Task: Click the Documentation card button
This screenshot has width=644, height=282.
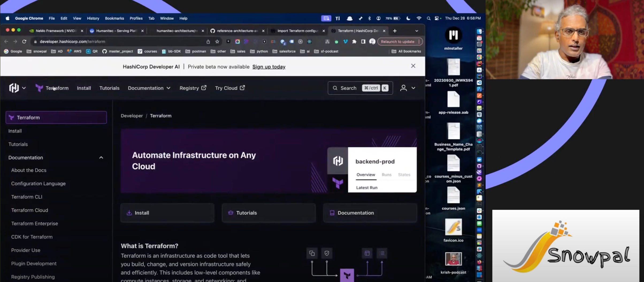Action: (x=370, y=213)
